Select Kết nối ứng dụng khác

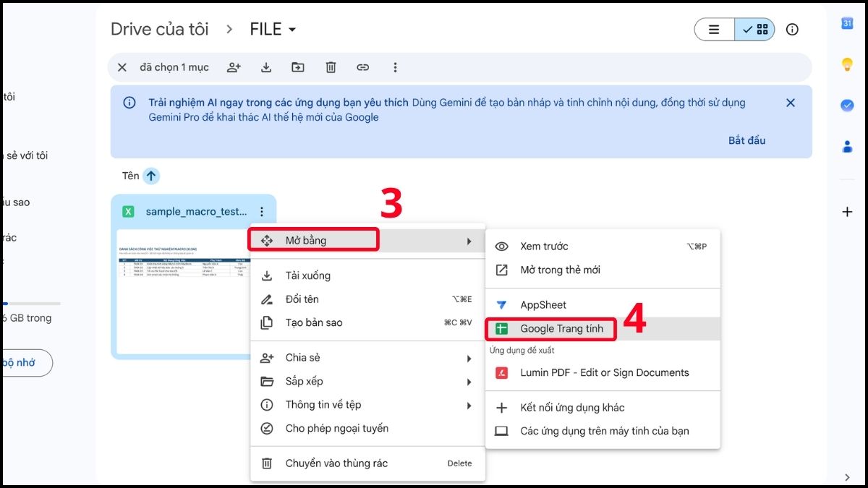[x=603, y=408]
